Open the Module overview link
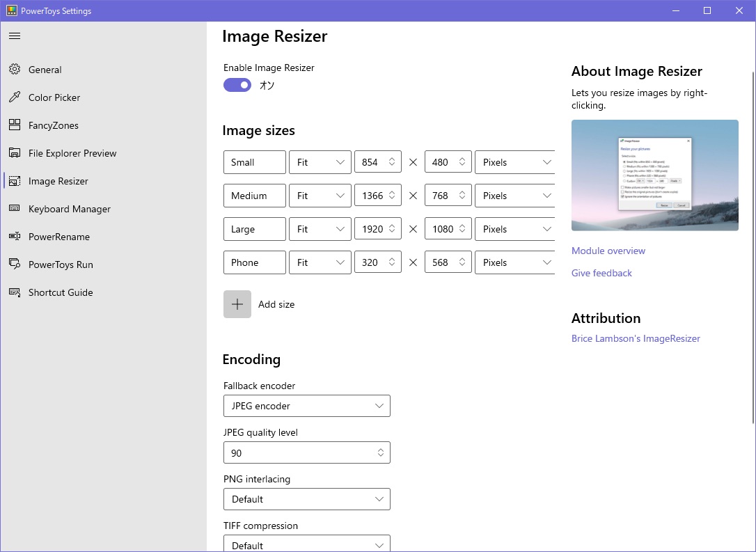 [608, 251]
